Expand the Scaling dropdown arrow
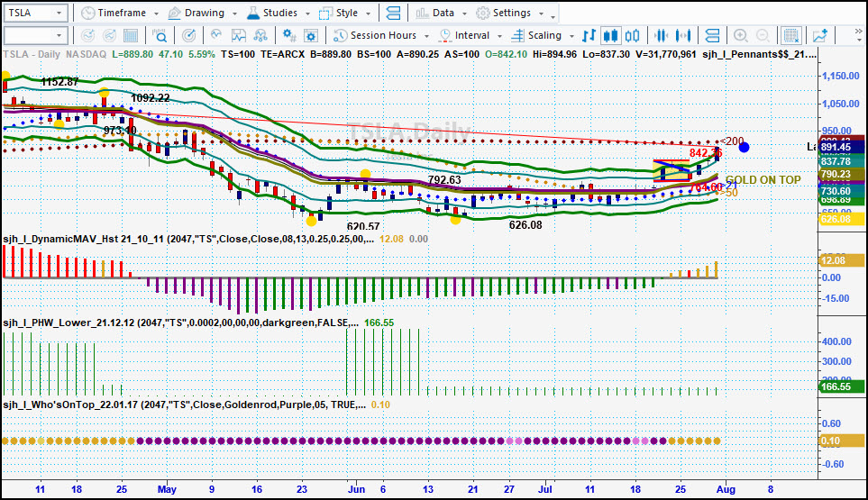Image resolution: width=868 pixels, height=500 pixels. click(571, 36)
